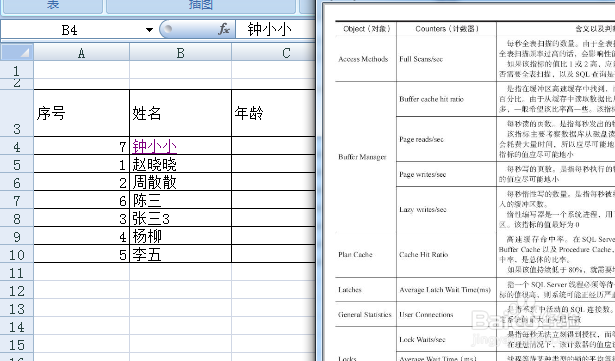This screenshot has width=615, height=361.
Task: Click Object column header in document window
Action: [366, 29]
